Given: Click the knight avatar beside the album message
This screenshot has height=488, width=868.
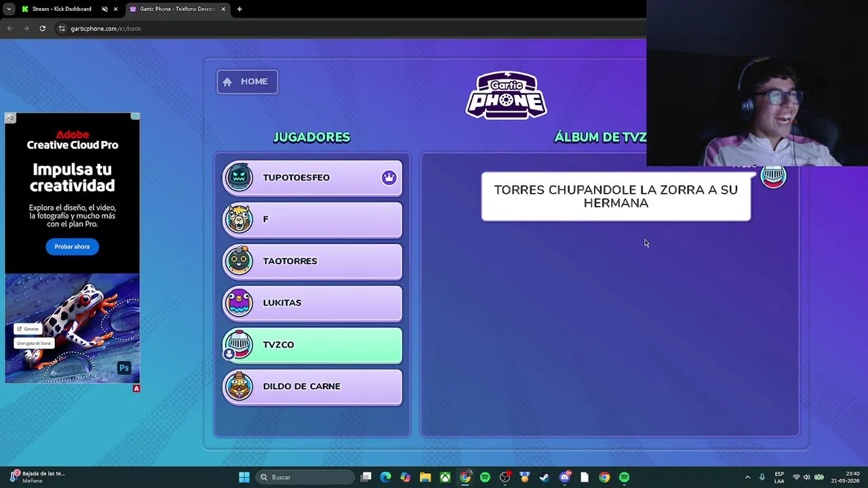Looking at the screenshot, I should (x=773, y=177).
